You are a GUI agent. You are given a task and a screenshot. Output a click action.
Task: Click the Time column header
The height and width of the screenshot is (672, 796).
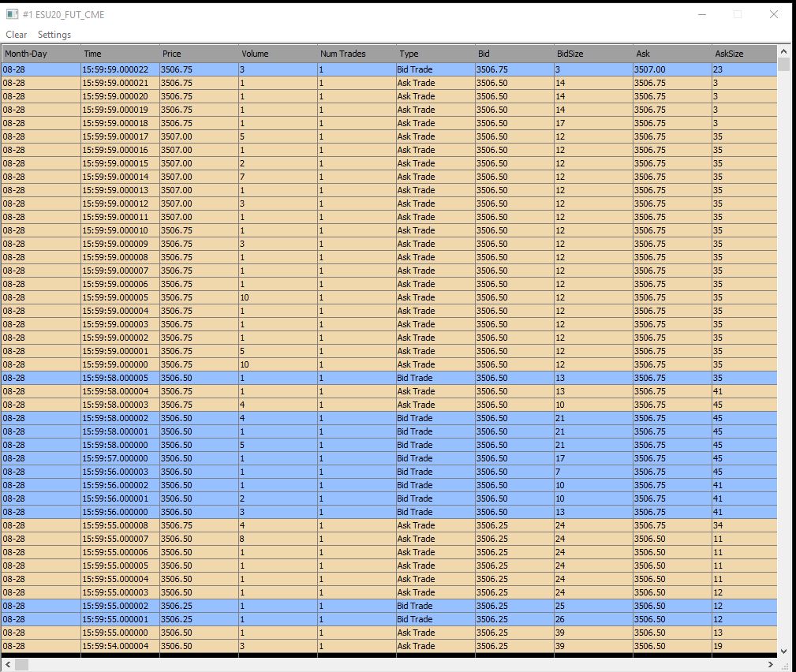(121, 54)
